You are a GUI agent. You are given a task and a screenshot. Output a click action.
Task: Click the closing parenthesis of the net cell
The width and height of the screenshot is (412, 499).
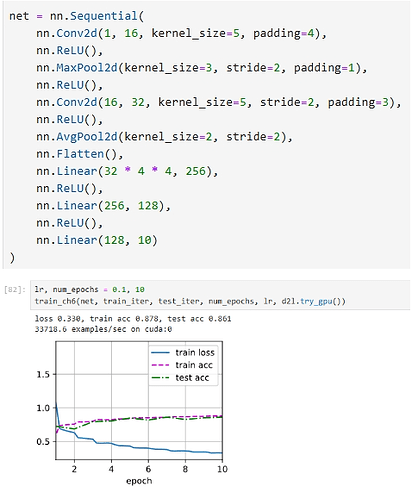coord(12,258)
